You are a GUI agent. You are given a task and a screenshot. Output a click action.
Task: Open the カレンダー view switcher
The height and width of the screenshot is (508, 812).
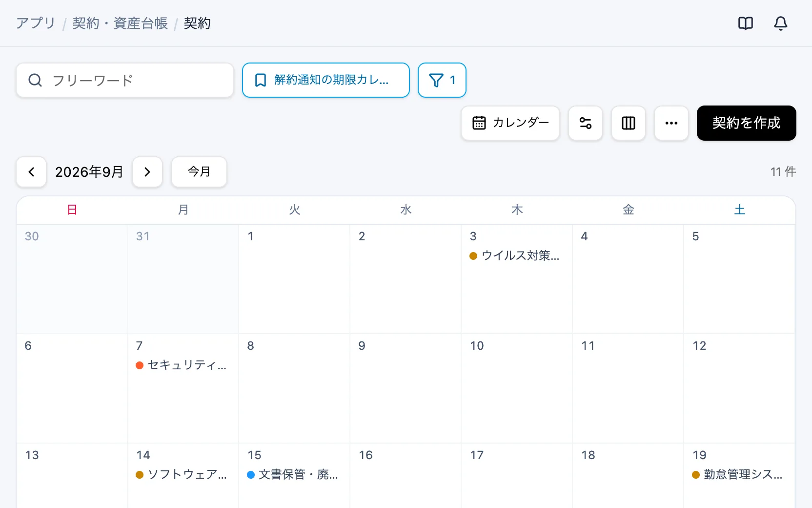coord(510,123)
